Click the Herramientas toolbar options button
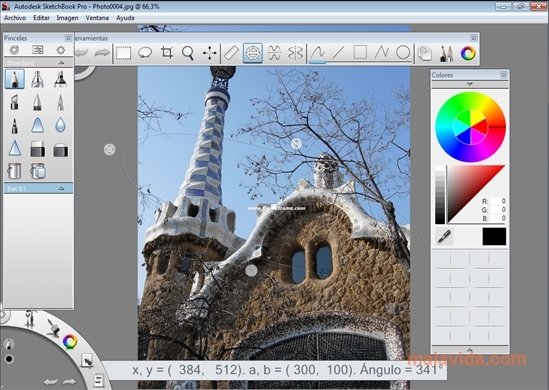Image resolution: width=549 pixels, height=390 pixels. [x=474, y=38]
